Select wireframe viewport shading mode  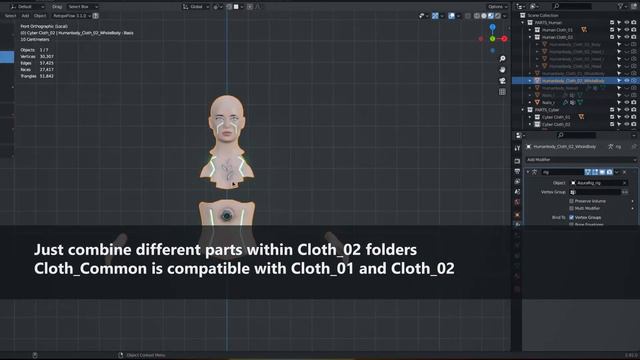coord(477,16)
